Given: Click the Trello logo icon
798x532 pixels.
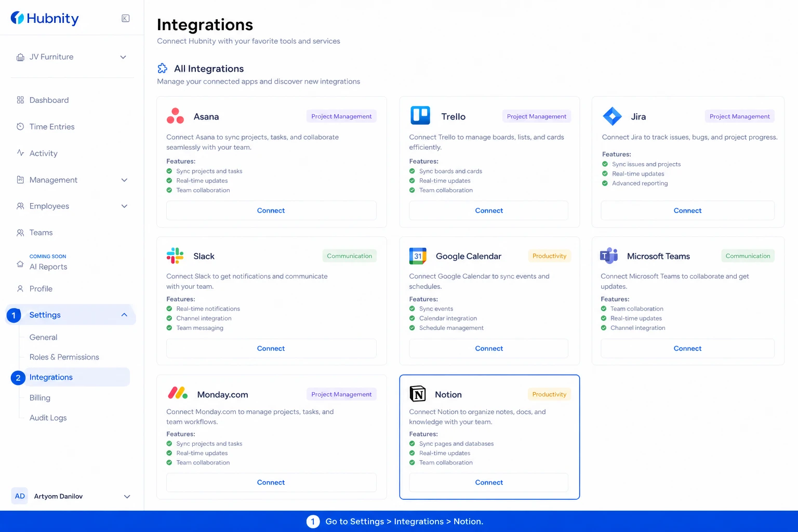Looking at the screenshot, I should pos(420,115).
